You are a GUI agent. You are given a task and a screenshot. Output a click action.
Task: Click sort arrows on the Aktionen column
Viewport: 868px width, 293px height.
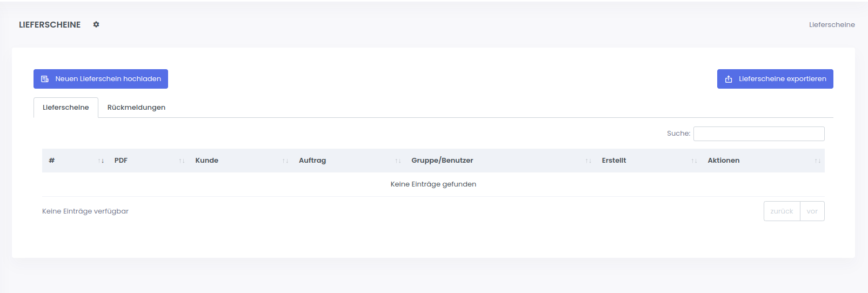pos(817,161)
